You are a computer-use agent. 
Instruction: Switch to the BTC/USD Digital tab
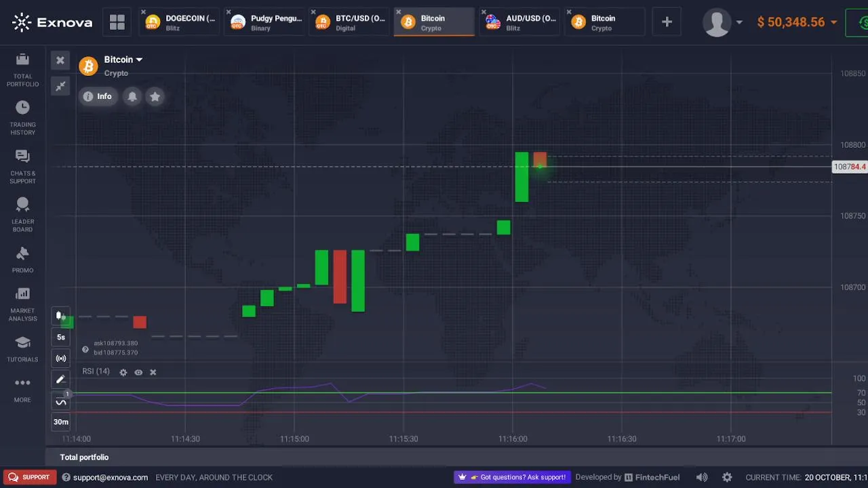pyautogui.click(x=349, y=22)
